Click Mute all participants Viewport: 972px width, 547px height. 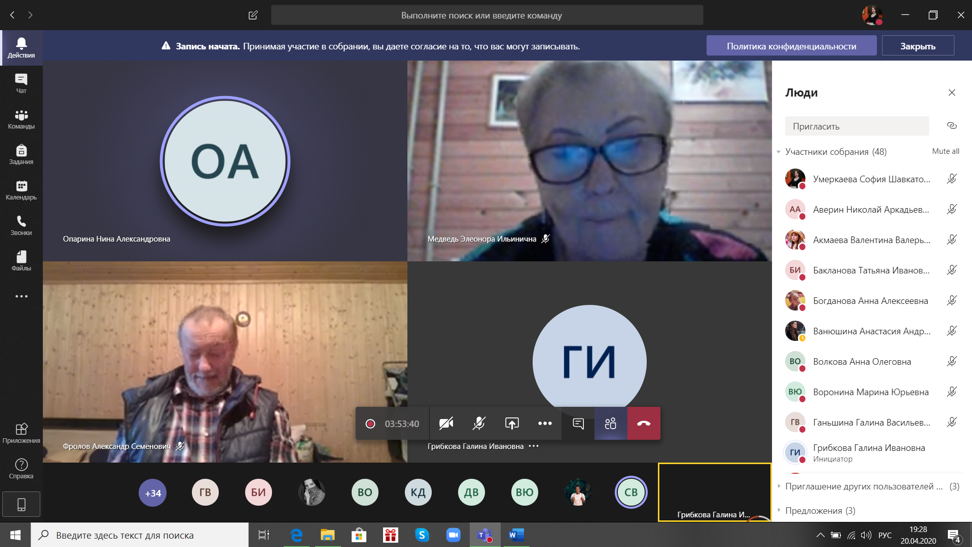[945, 152]
